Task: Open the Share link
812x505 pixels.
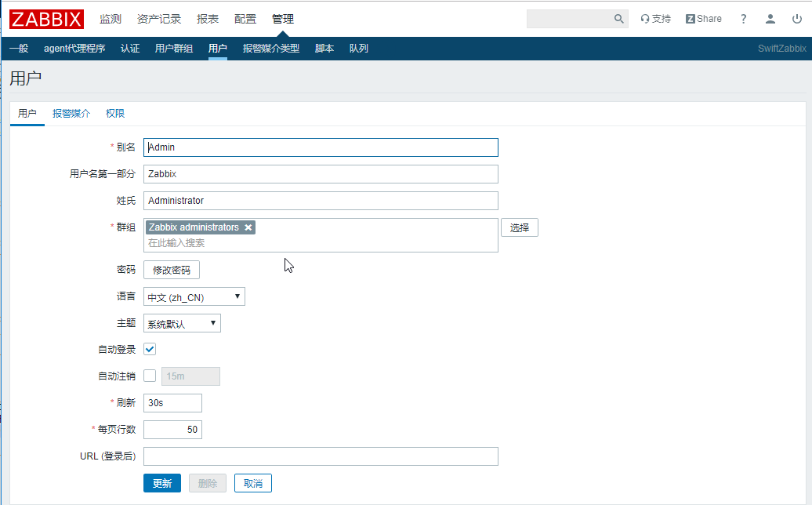Action: pos(703,19)
